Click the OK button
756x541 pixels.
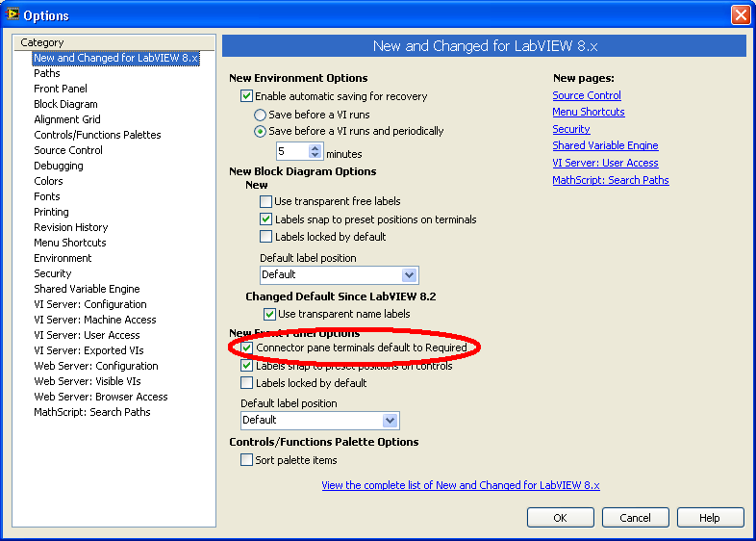[x=560, y=518]
